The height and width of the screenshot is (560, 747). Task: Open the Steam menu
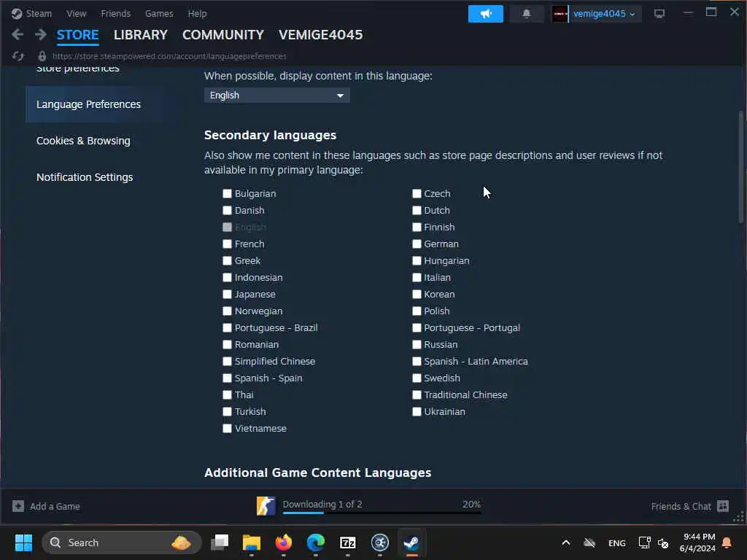pos(39,14)
